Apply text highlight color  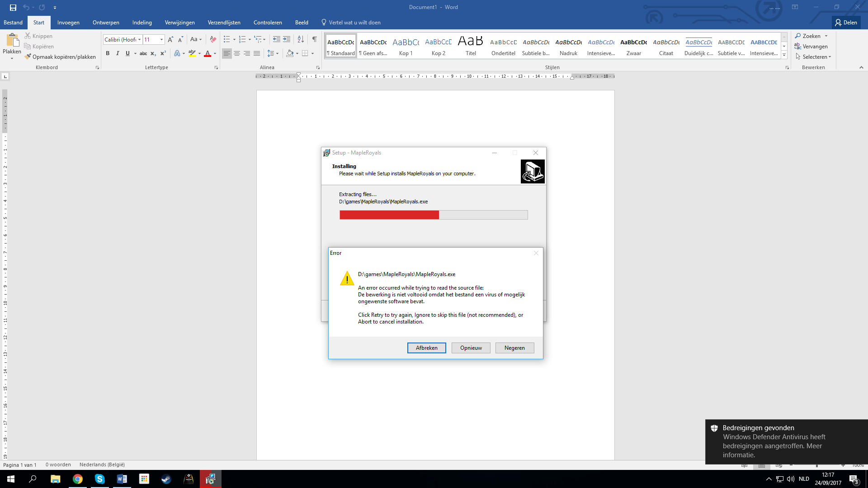coord(192,53)
